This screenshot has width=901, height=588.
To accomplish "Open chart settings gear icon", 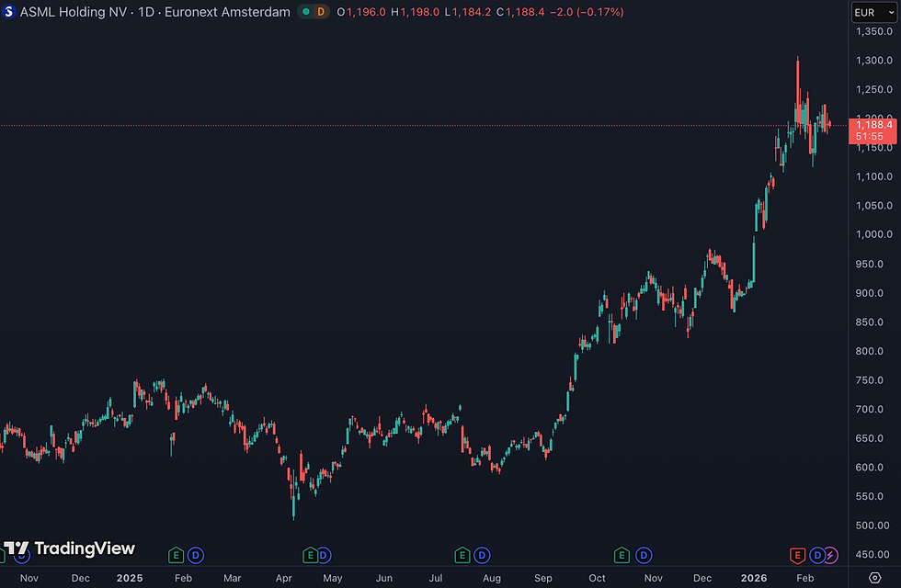I will pyautogui.click(x=874, y=578).
